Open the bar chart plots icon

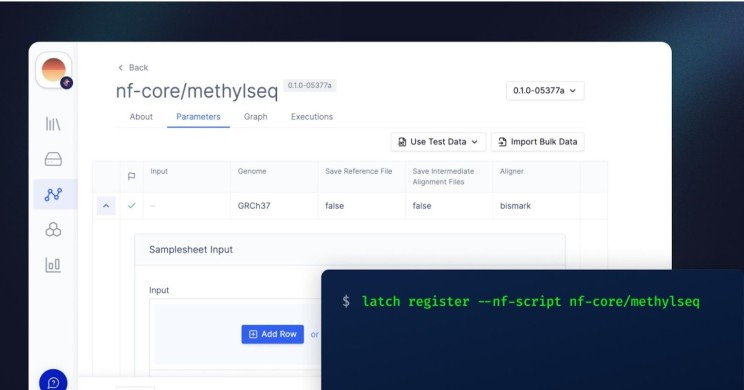tap(53, 265)
